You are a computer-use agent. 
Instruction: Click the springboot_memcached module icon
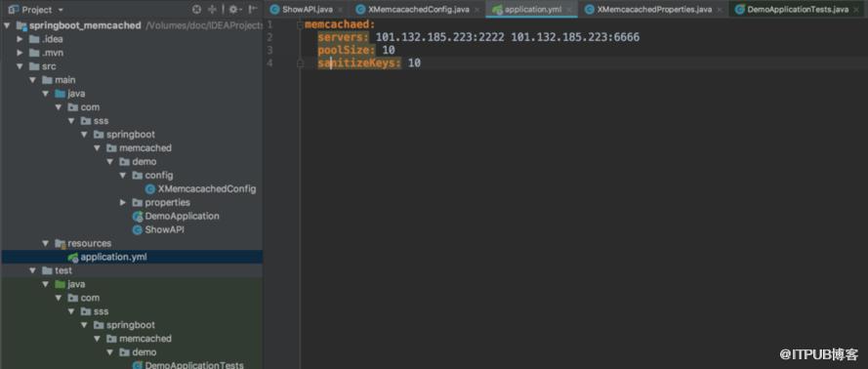point(21,25)
